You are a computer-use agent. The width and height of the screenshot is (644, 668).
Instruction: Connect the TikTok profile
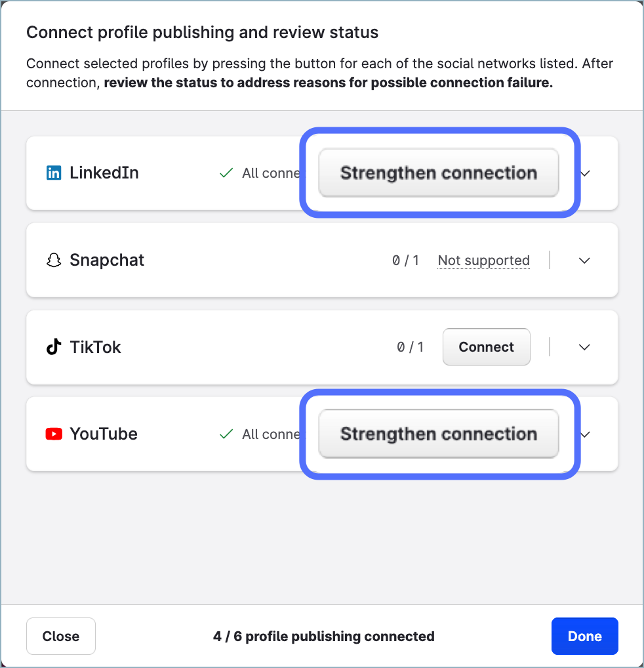click(x=486, y=347)
